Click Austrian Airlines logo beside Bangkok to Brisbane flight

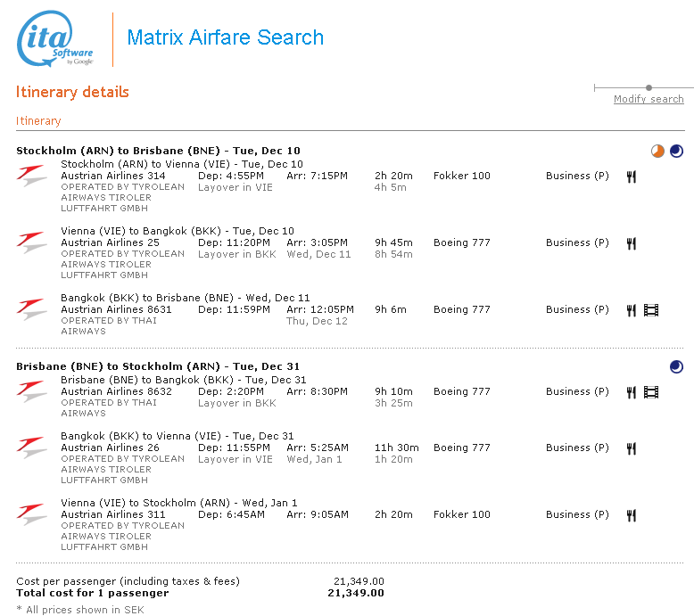tap(32, 310)
